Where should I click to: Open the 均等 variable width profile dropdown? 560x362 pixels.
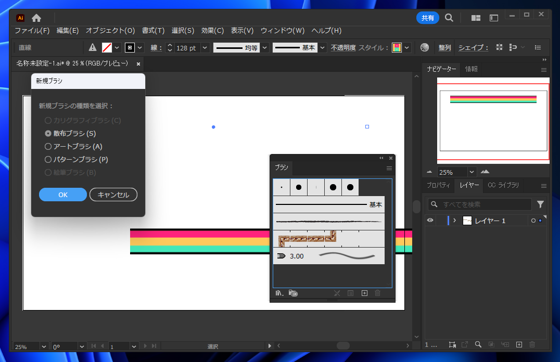pyautogui.click(x=265, y=47)
